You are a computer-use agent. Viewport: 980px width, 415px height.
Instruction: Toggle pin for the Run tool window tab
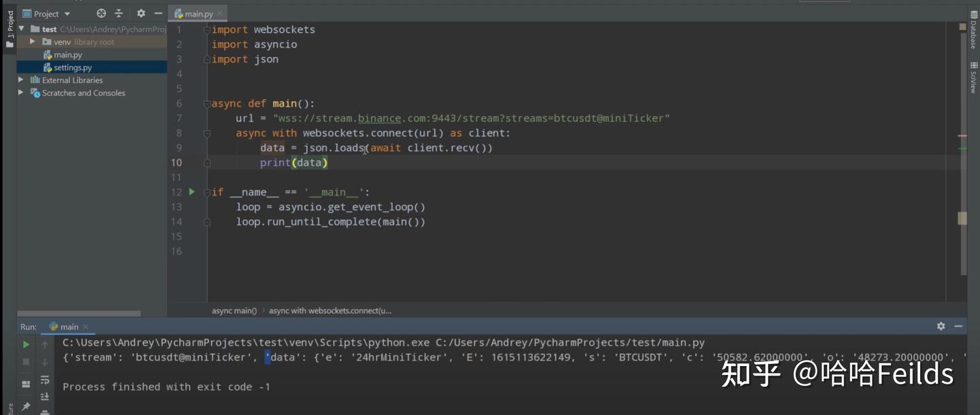[x=26, y=405]
